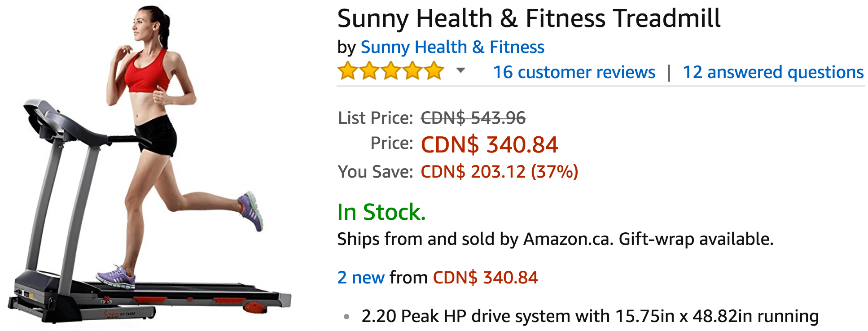Click the fourth rating star
This screenshot has height=331, width=868.
coord(412,71)
